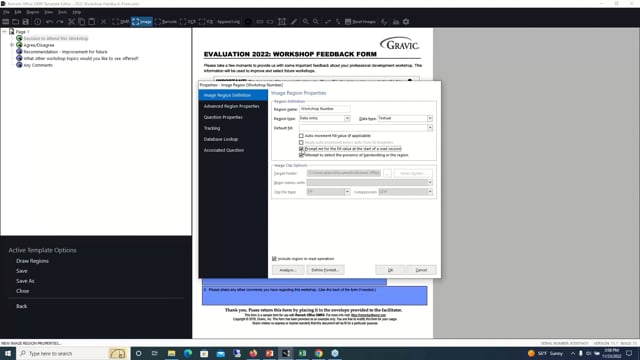Toggle Include region in read operation checkbox

[274, 259]
